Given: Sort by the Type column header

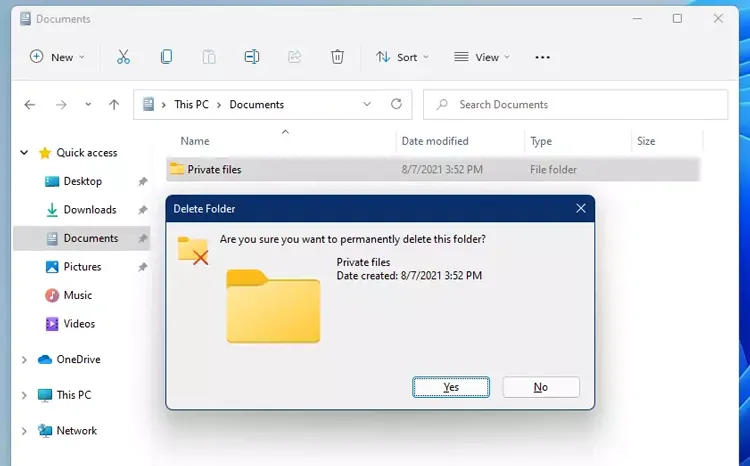Looking at the screenshot, I should pyautogui.click(x=541, y=141).
